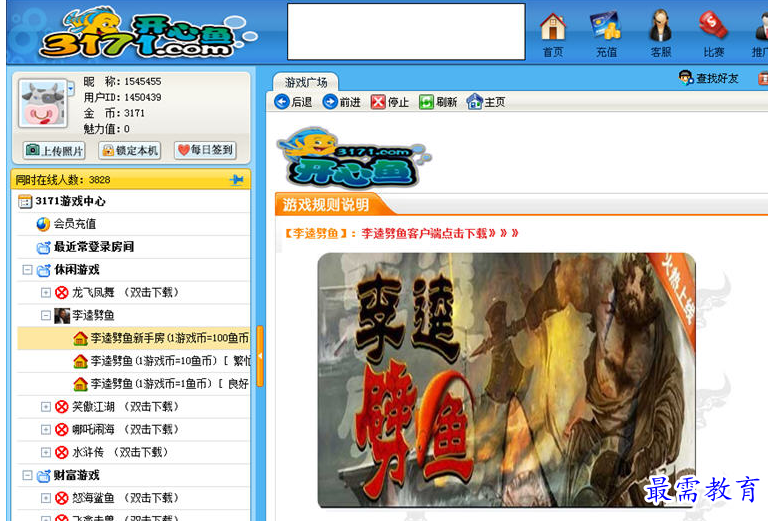
Task: Collapse sidebar using orange splitter handle
Action: pos(260,356)
